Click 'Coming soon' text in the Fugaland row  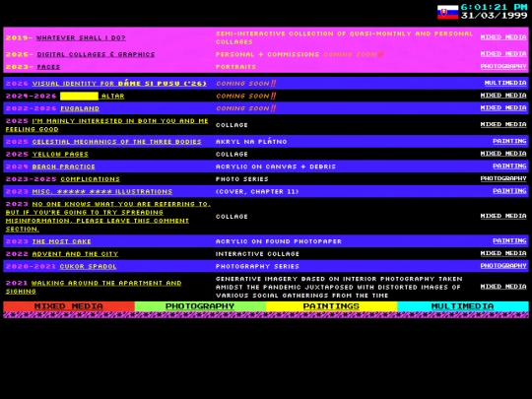tap(246, 108)
